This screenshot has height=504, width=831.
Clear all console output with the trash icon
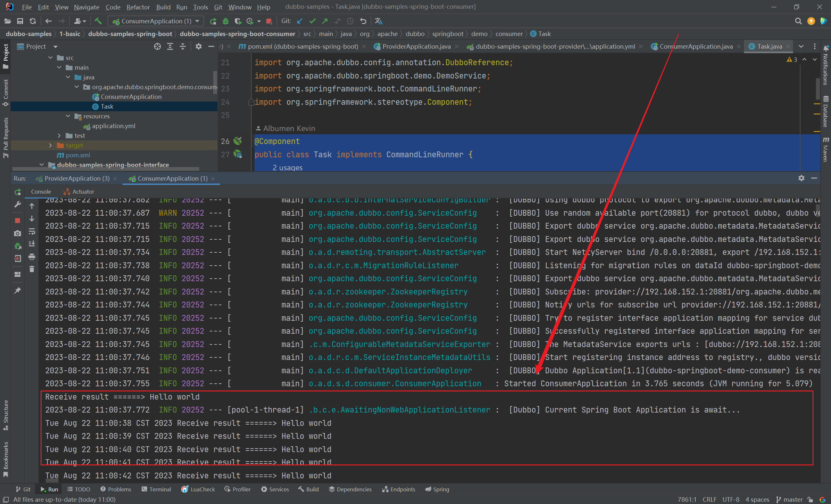point(32,269)
